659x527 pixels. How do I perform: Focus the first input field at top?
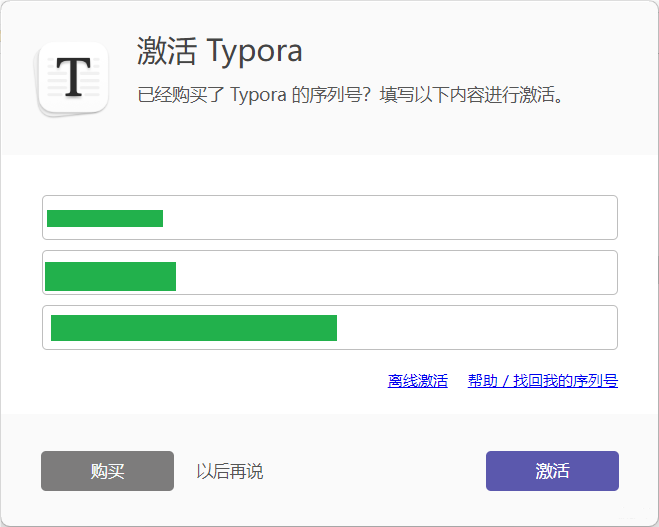[329, 218]
